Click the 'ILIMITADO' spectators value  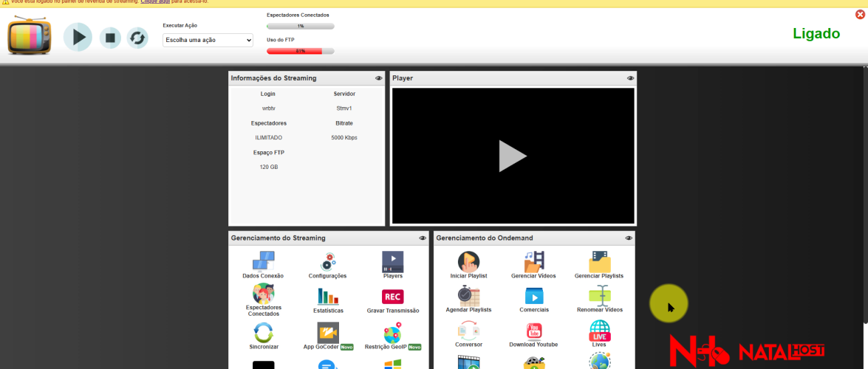pyautogui.click(x=268, y=138)
